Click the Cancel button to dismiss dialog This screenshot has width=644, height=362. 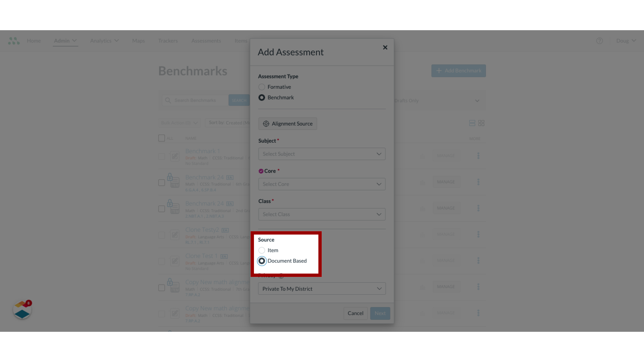point(355,313)
